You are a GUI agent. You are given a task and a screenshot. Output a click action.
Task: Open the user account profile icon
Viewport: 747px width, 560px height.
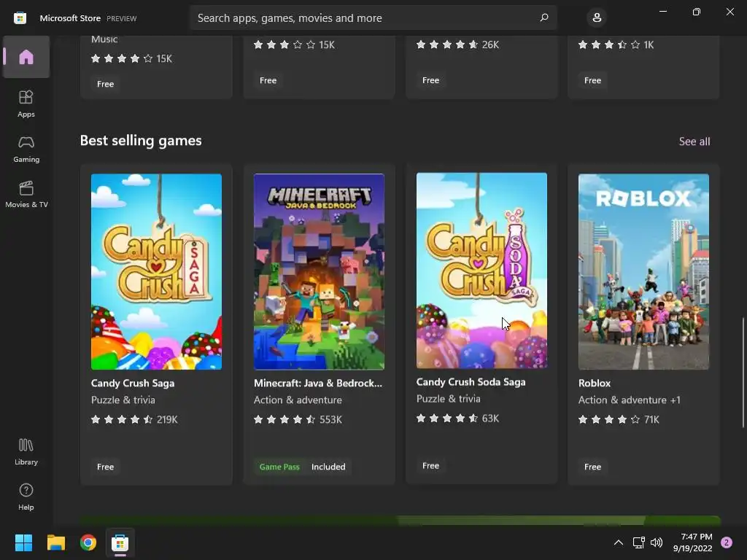pyautogui.click(x=597, y=17)
